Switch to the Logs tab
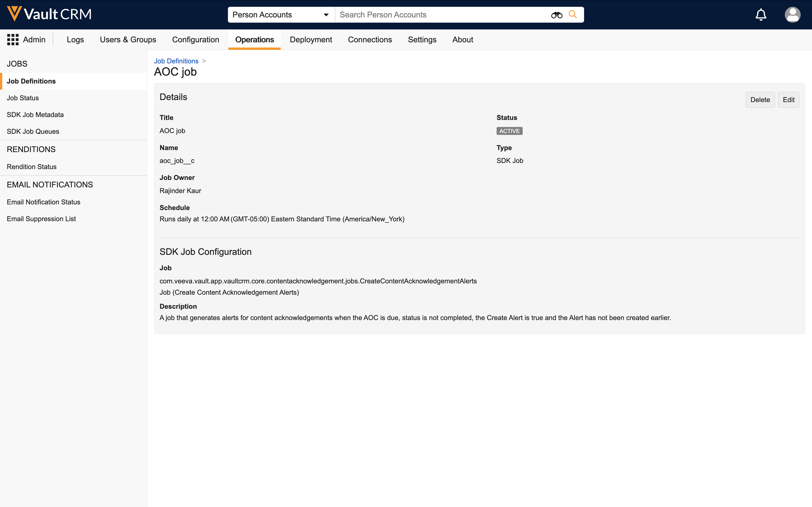 tap(75, 40)
